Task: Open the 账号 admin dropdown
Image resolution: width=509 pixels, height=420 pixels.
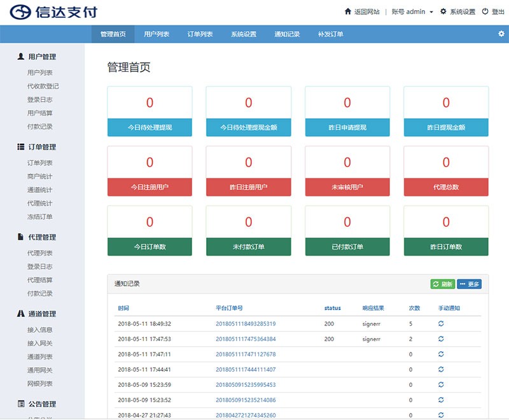Action: (414, 11)
